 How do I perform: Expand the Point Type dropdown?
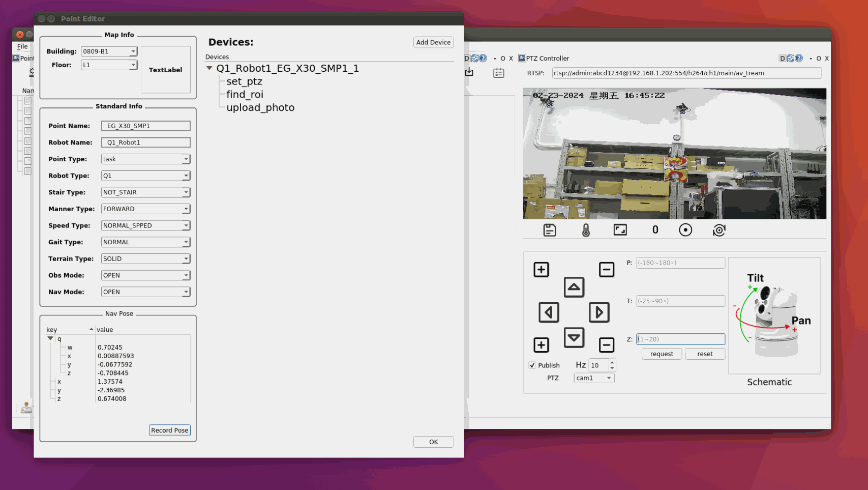point(145,159)
